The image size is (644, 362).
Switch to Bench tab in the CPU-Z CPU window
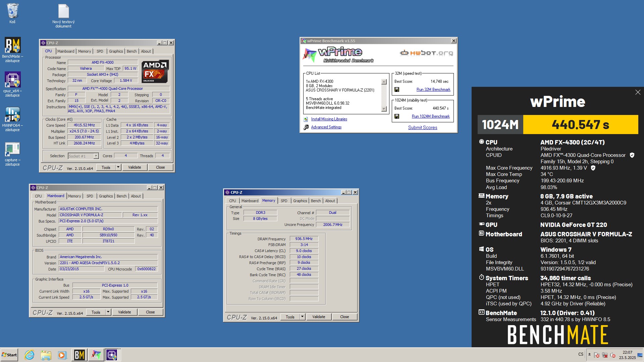(x=132, y=51)
